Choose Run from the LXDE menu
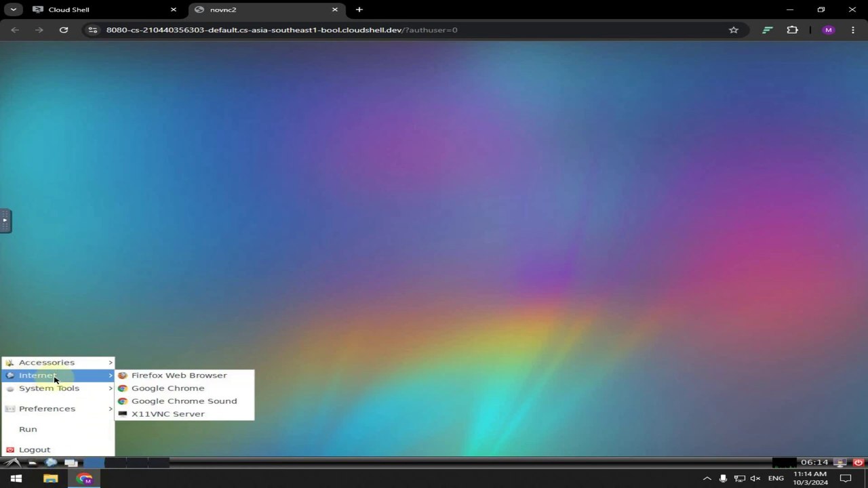 58,429
